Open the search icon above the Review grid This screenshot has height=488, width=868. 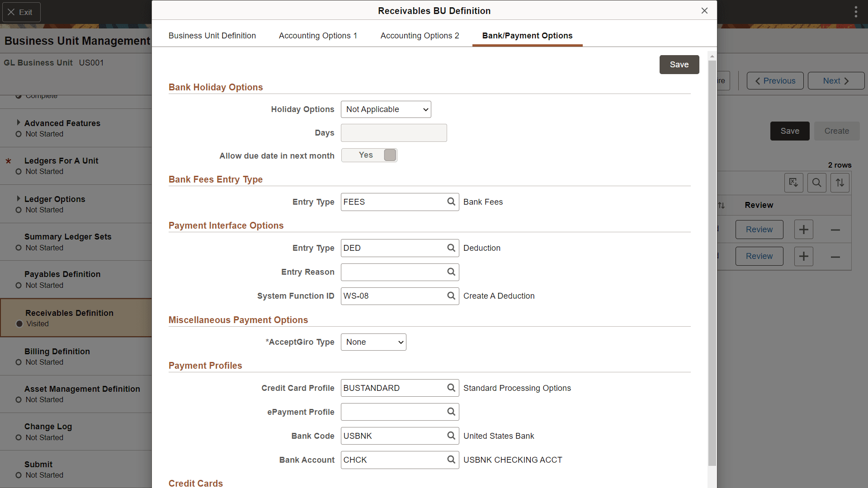(817, 183)
